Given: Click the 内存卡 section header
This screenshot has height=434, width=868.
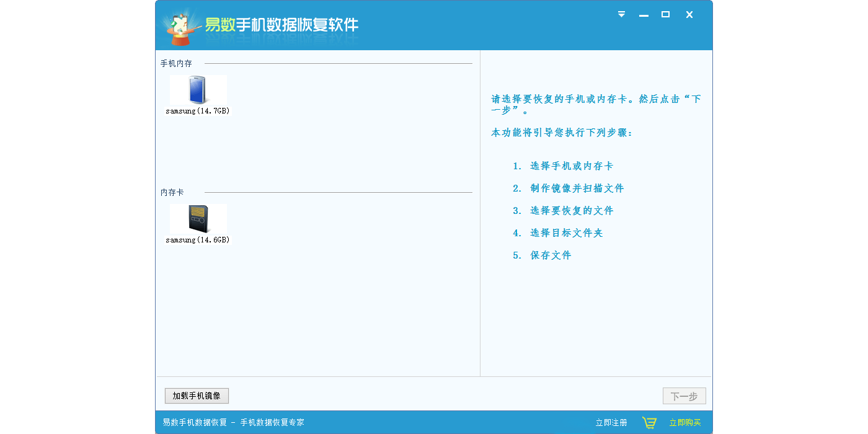Looking at the screenshot, I should click(172, 193).
